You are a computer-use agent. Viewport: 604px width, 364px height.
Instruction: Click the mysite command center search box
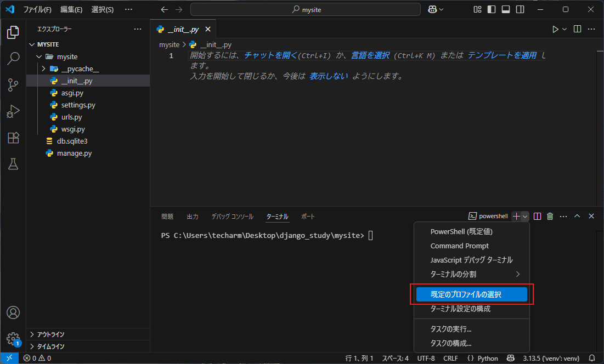pyautogui.click(x=306, y=10)
